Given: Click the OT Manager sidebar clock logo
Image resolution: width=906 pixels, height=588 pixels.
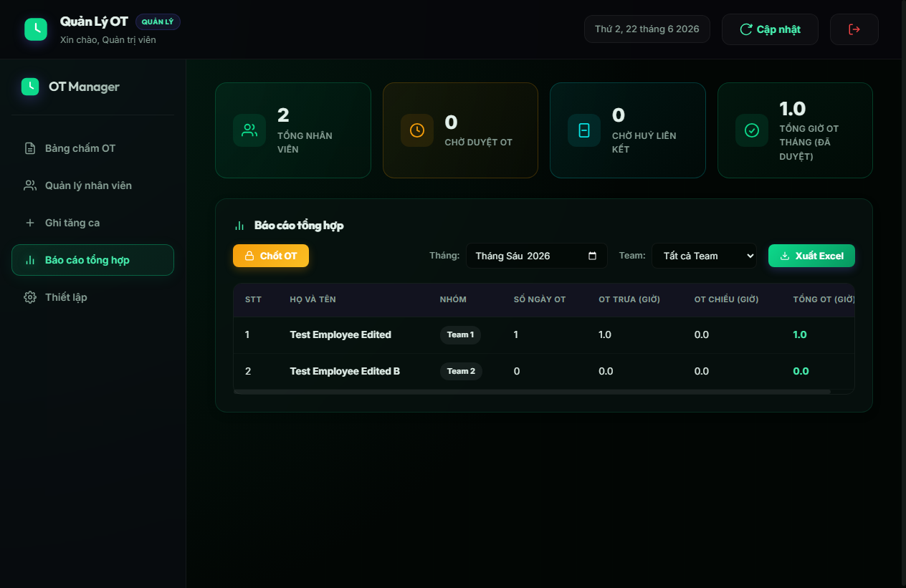Looking at the screenshot, I should [x=30, y=87].
